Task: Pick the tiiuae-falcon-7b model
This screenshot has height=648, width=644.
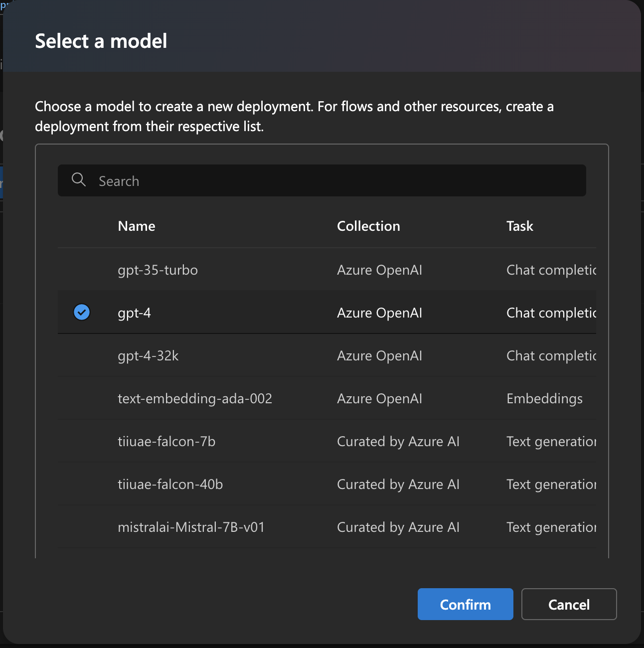Action: (x=166, y=442)
